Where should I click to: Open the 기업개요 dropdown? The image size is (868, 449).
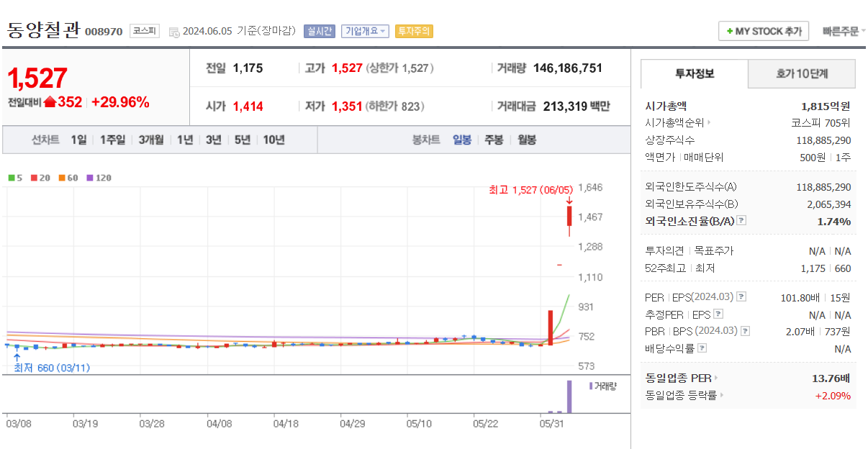click(365, 31)
